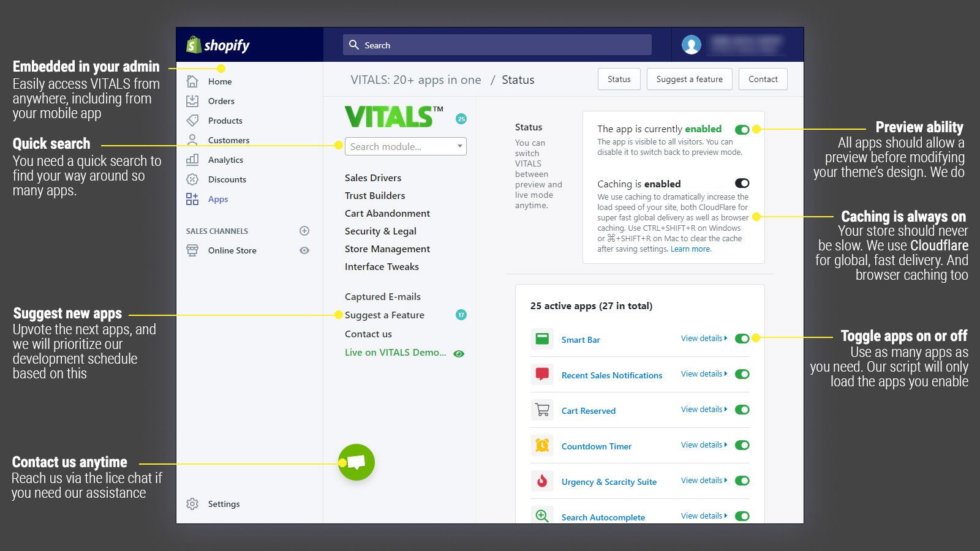Click the Countdown Timer alarm icon

542,445
